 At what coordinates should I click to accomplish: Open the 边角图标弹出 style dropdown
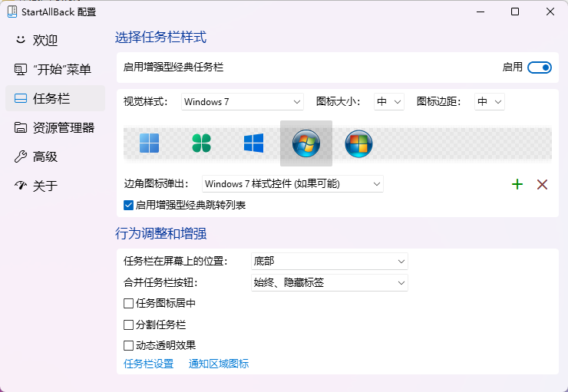292,184
